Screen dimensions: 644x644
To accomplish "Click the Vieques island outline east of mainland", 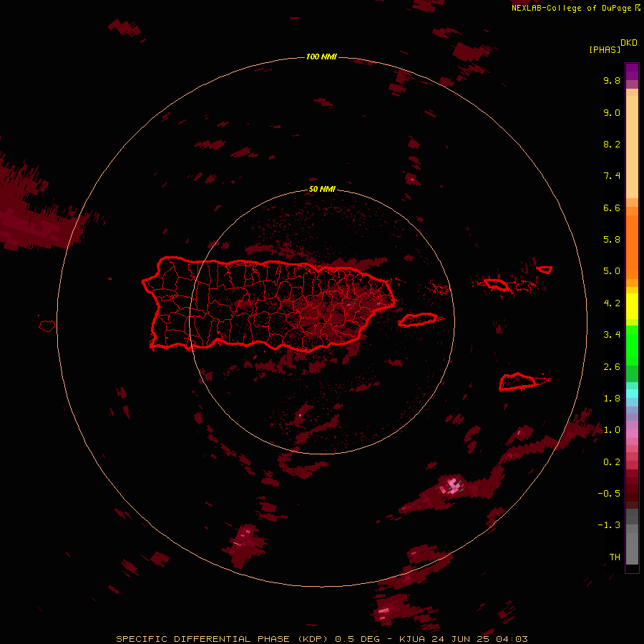I will point(418,320).
